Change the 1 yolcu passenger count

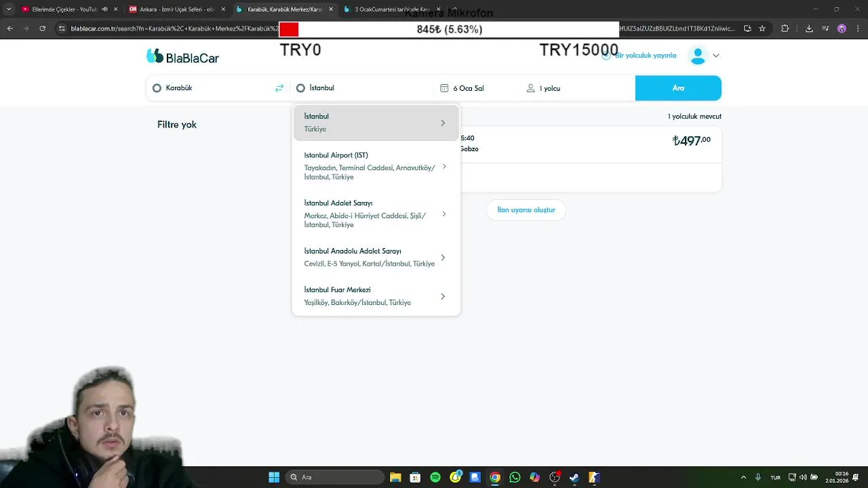click(578, 88)
